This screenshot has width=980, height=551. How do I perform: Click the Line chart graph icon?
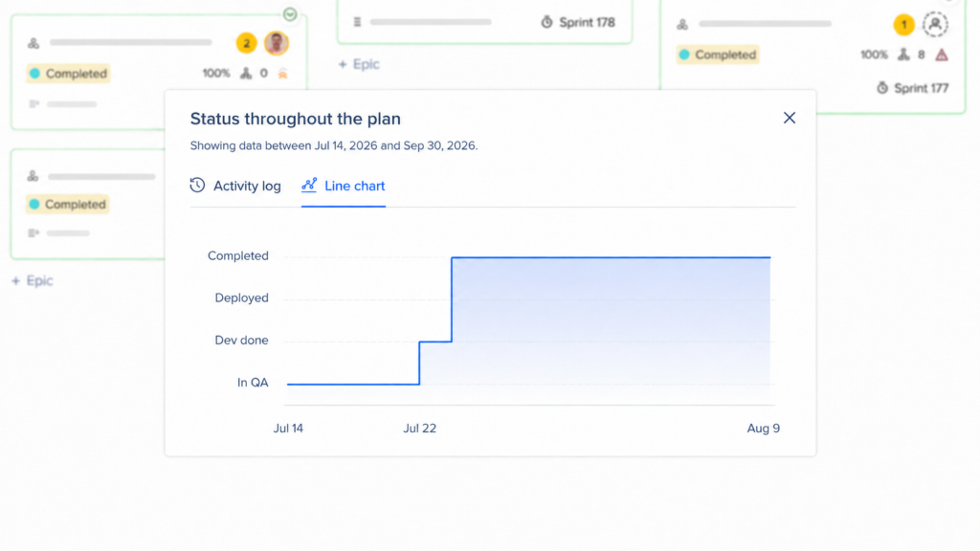[309, 185]
